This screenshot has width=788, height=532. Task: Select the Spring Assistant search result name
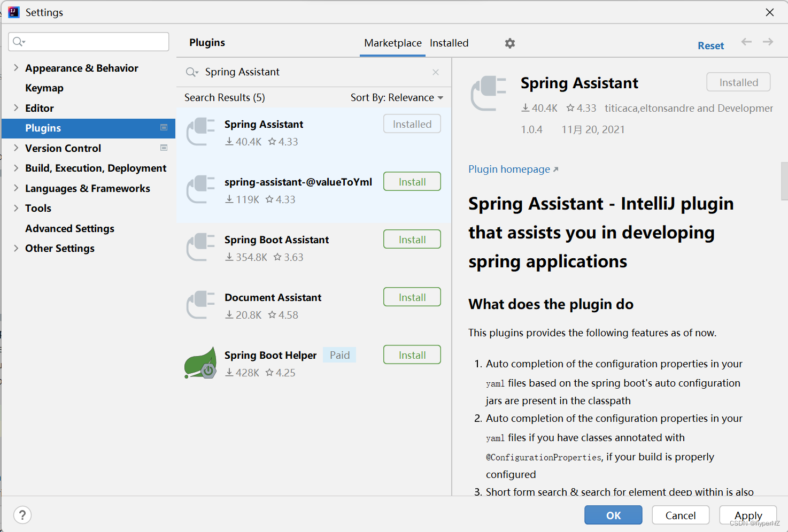(264, 124)
